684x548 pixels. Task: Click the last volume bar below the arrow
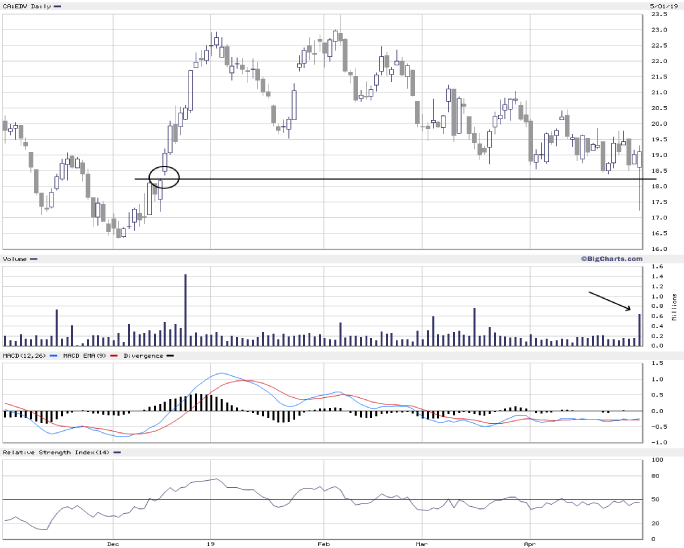coord(639,330)
